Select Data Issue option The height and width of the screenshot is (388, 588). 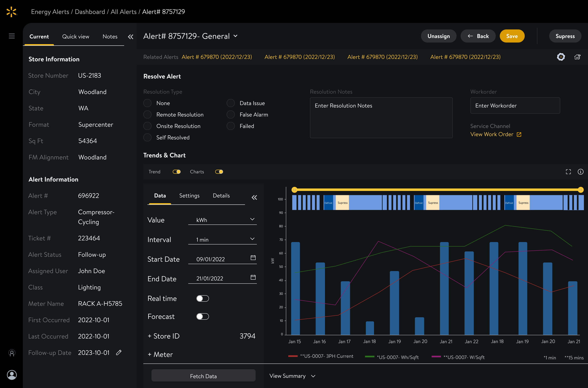point(231,103)
